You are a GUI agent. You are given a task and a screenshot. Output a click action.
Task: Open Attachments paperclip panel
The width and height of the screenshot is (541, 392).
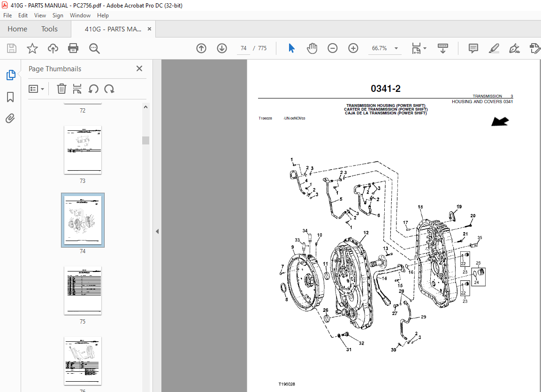[10, 119]
